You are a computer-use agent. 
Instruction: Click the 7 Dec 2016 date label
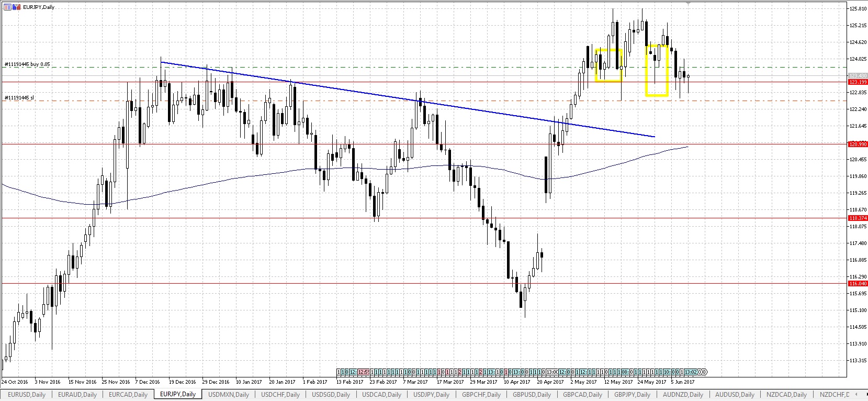(148, 382)
